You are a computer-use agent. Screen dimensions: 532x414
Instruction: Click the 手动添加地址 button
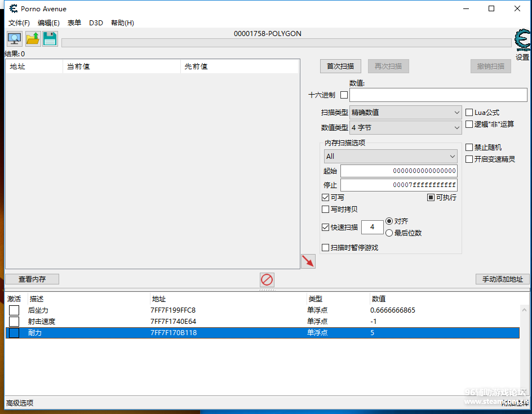click(x=502, y=279)
